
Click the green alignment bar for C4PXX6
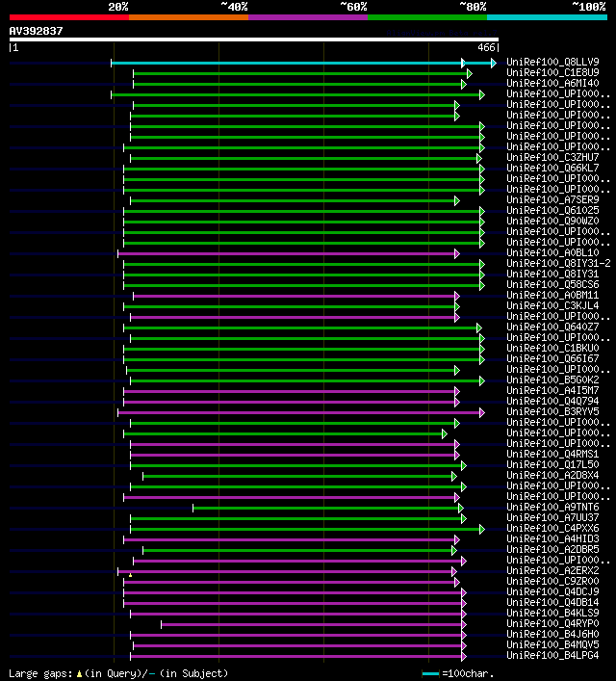[x=307, y=530]
